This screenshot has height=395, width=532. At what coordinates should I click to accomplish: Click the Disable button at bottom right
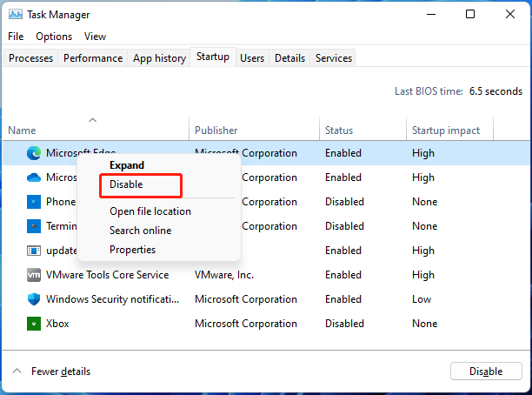pyautogui.click(x=486, y=372)
